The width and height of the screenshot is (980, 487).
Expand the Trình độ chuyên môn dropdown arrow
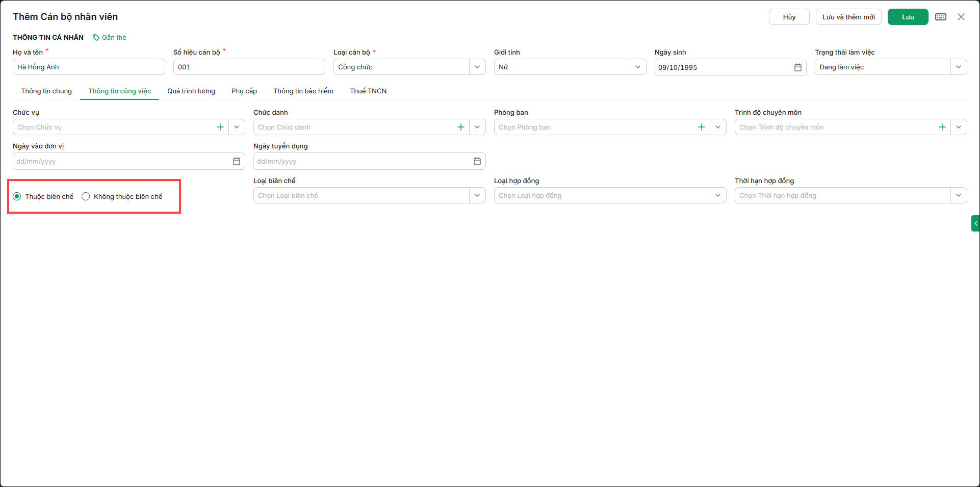click(959, 127)
